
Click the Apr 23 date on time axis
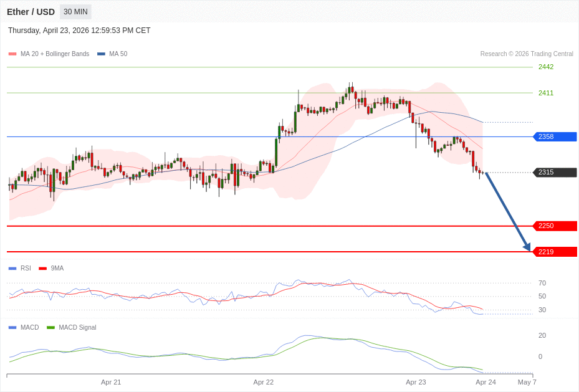pos(416,382)
